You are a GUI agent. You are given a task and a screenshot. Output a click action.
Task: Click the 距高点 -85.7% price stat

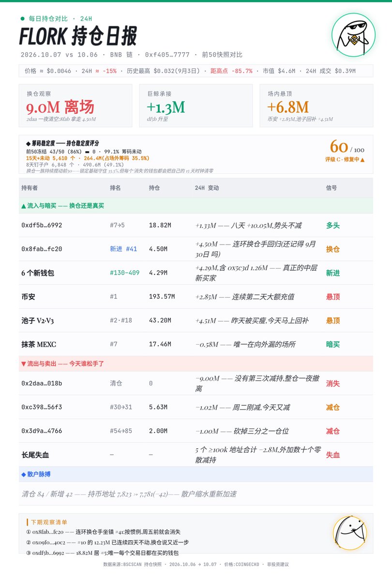[x=231, y=71]
